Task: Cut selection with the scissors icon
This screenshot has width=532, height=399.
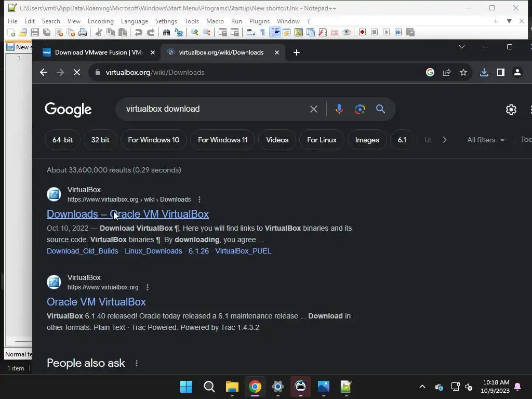Action: point(98,32)
